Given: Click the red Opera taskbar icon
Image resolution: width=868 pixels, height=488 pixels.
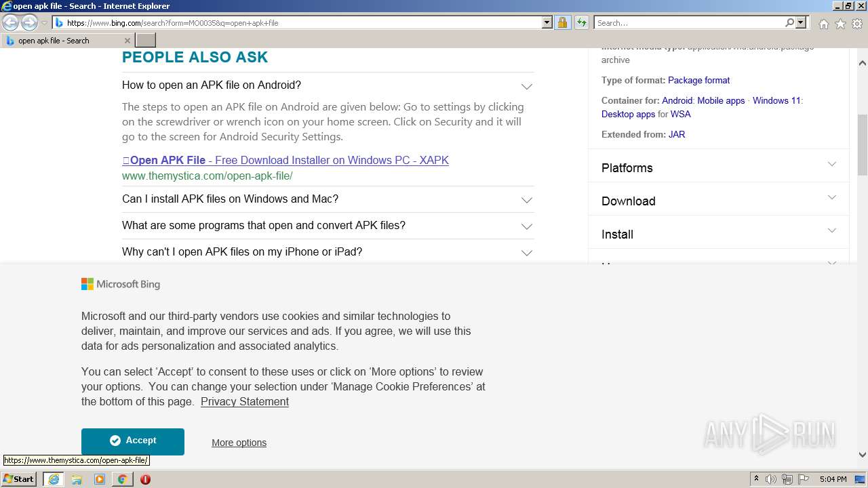Looking at the screenshot, I should [x=145, y=479].
